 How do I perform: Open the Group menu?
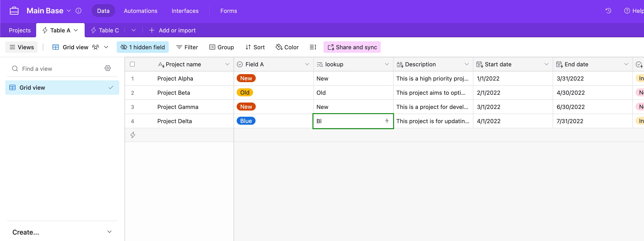click(x=222, y=47)
